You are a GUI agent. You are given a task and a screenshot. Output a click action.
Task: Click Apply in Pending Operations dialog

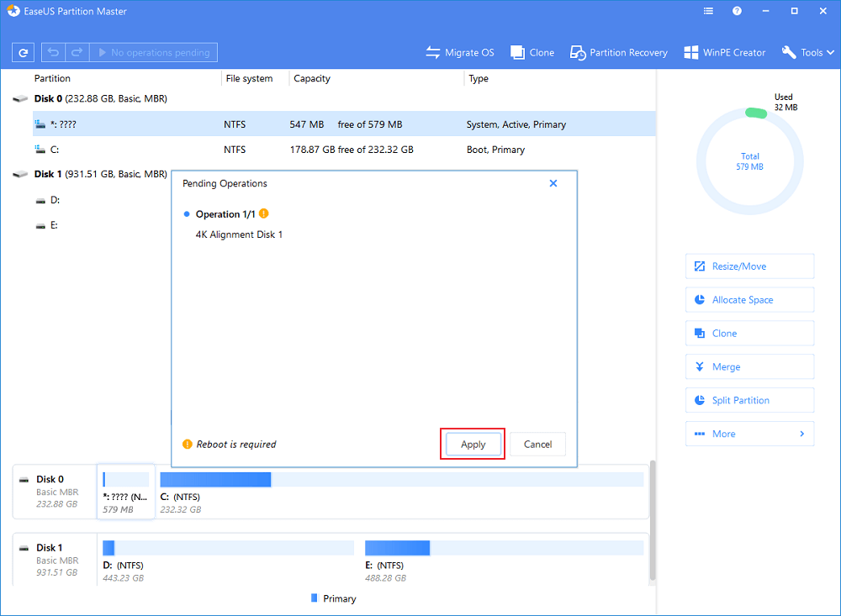click(x=473, y=445)
